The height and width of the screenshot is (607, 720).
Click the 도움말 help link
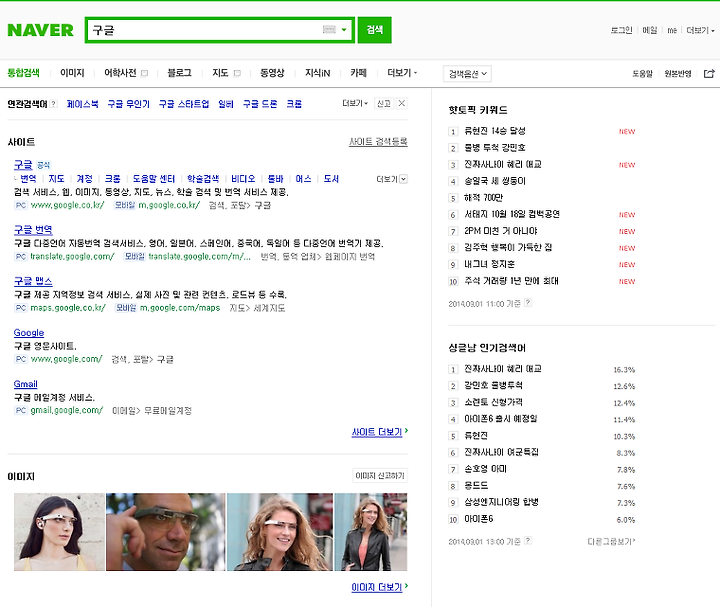pyautogui.click(x=642, y=73)
